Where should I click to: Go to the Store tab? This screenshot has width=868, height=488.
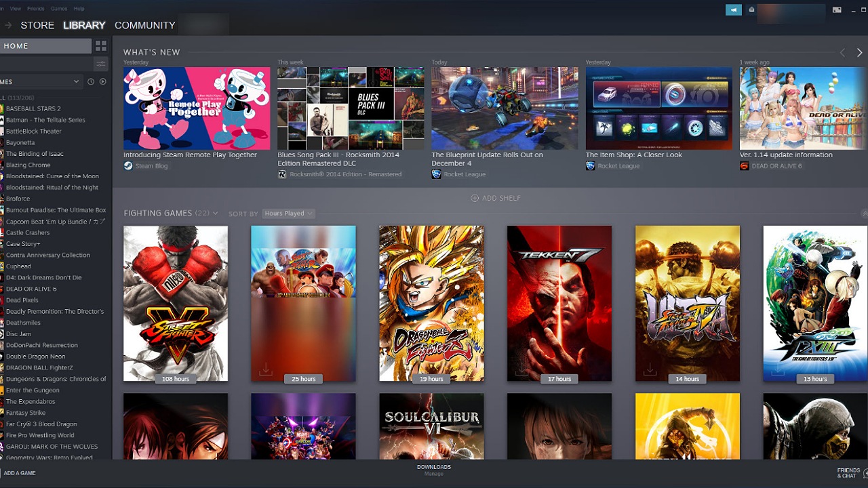(x=37, y=25)
